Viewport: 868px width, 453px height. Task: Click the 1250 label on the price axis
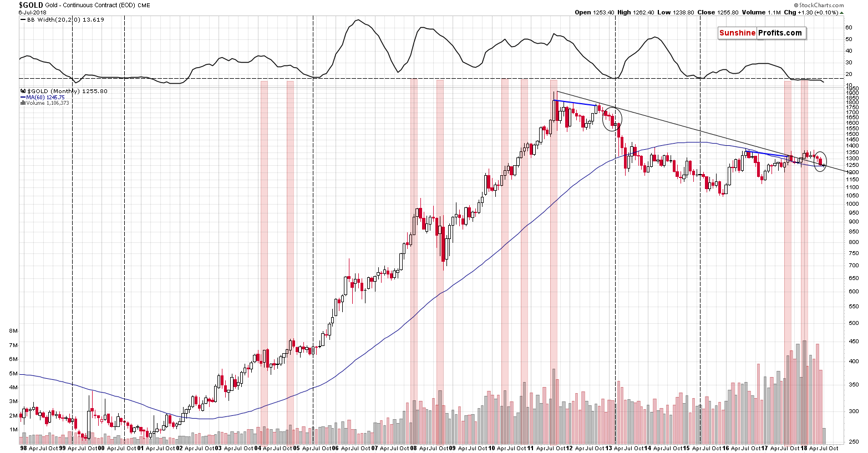point(852,165)
